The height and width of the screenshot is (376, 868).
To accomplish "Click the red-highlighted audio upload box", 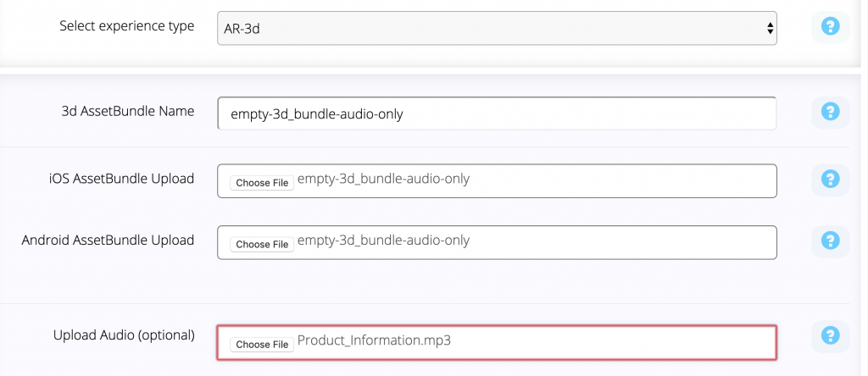I will [497, 343].
